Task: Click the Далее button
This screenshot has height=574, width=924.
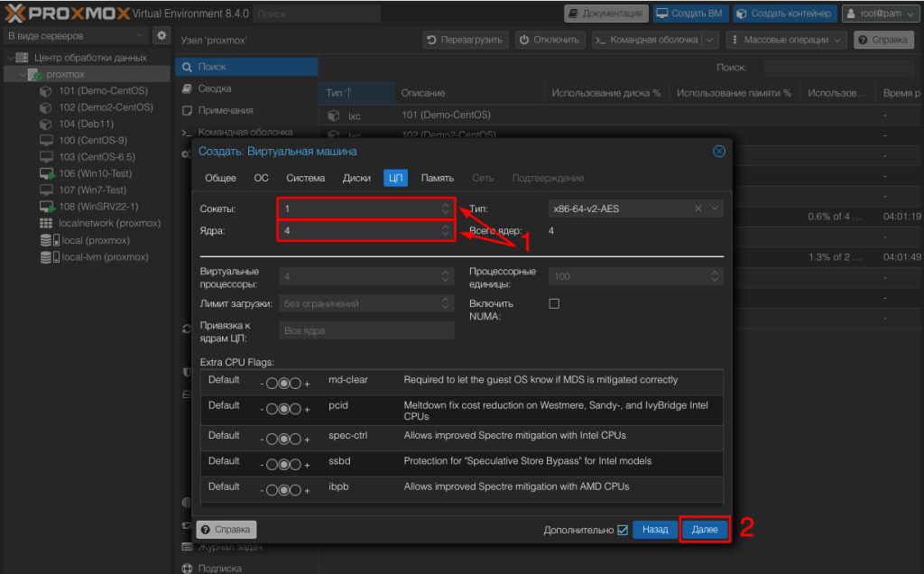Action: (x=705, y=530)
